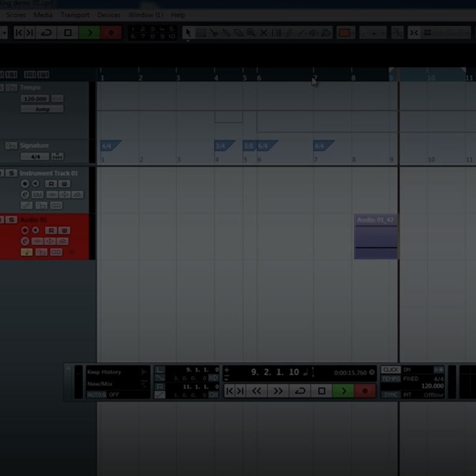
Task: Solo the Audio 01 track
Action: coord(11,220)
